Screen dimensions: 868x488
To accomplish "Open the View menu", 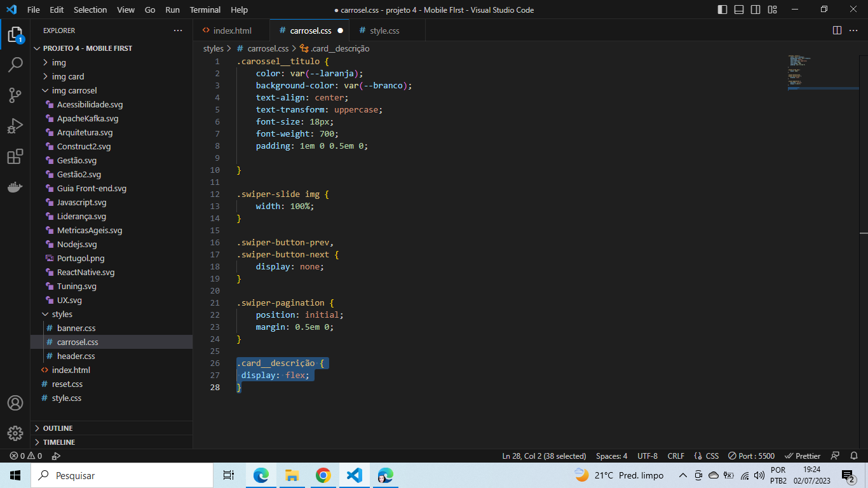I will [x=126, y=10].
